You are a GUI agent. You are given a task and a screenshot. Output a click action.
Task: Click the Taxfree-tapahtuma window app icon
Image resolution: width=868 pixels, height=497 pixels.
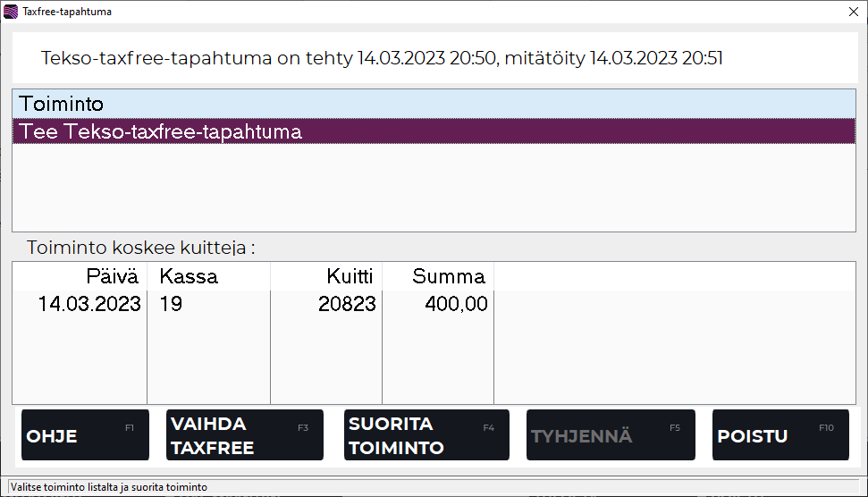(x=11, y=12)
